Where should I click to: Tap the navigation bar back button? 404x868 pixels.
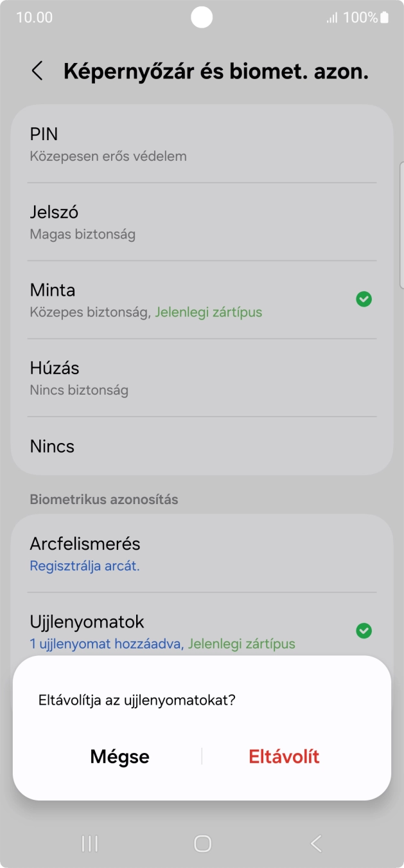coord(315,843)
